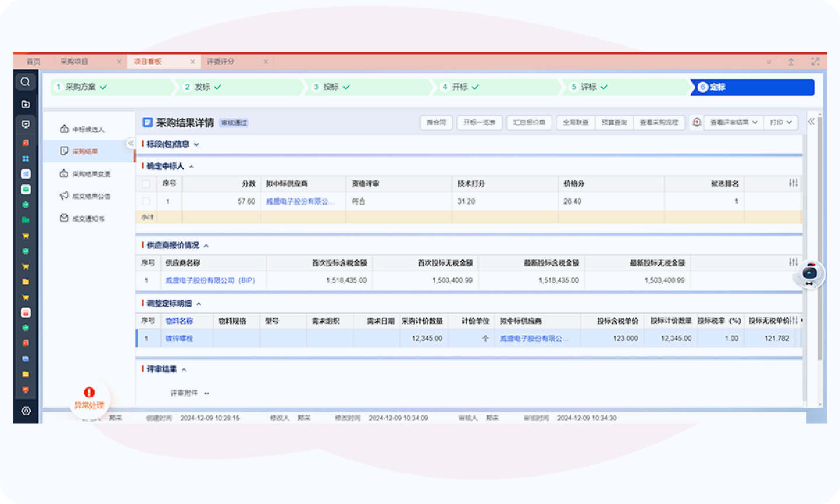The image size is (840, 504).
Task: Click the notification bell with red badge
Action: tap(696, 123)
